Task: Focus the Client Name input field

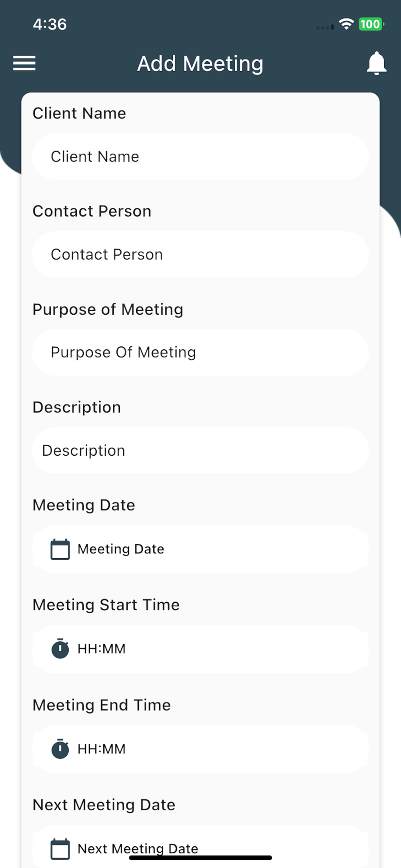Action: tap(200, 157)
